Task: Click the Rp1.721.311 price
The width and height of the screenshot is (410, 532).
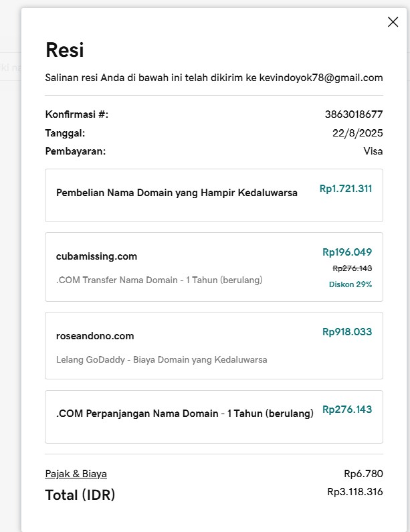Action: (x=345, y=189)
